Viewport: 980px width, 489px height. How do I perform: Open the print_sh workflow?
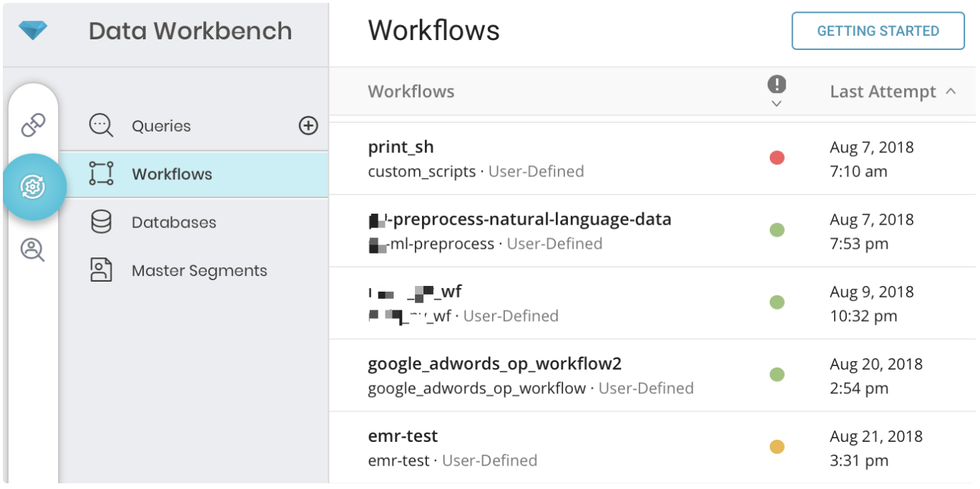click(x=401, y=147)
